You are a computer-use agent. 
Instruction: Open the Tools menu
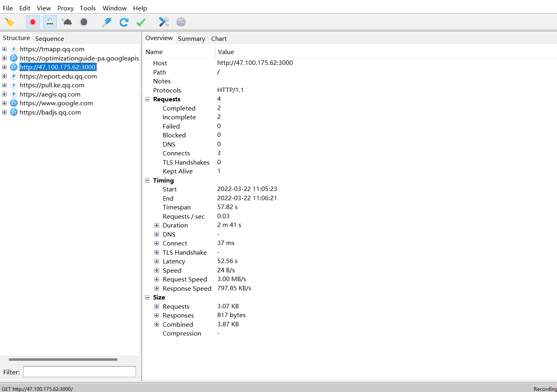click(88, 8)
